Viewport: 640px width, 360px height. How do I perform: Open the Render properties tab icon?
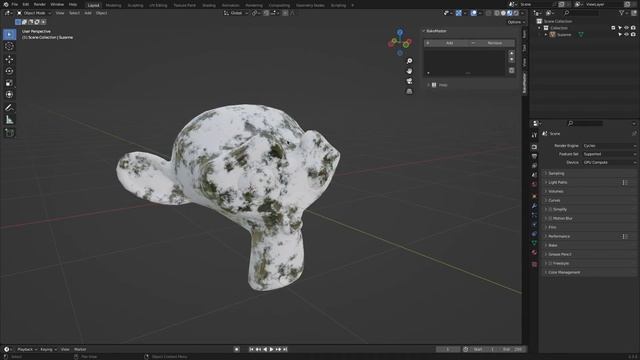tap(534, 147)
